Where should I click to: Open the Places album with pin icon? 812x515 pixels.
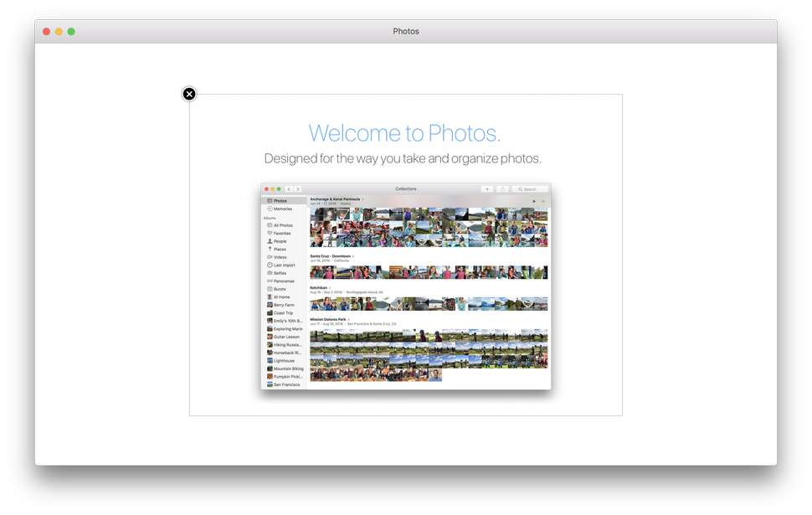pos(270,249)
